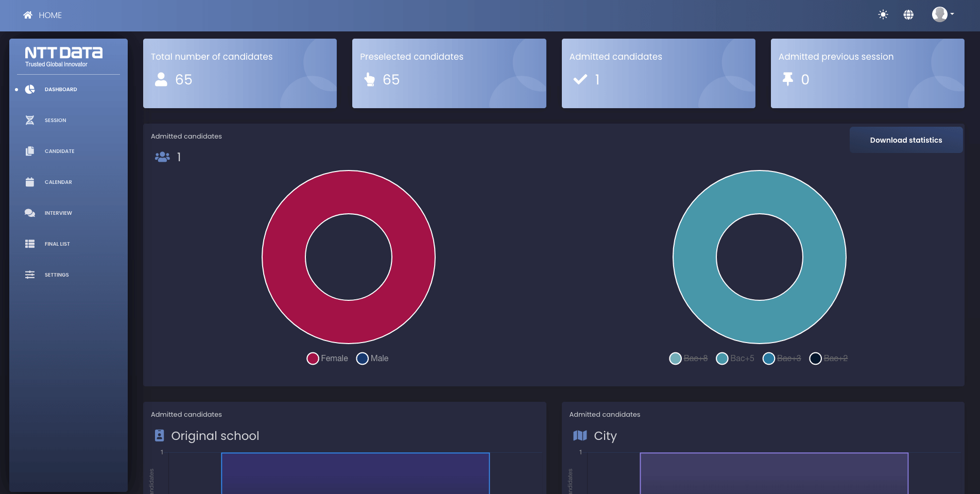This screenshot has height=494, width=980.
Task: Click the Dashboard pie chart icon
Action: [x=30, y=89]
